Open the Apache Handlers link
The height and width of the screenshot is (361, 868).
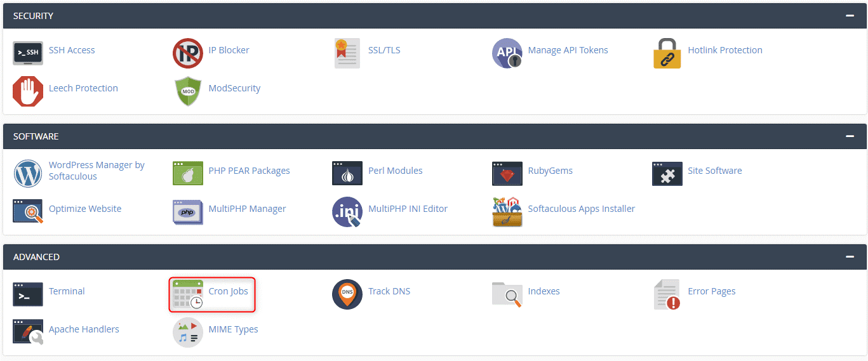84,329
